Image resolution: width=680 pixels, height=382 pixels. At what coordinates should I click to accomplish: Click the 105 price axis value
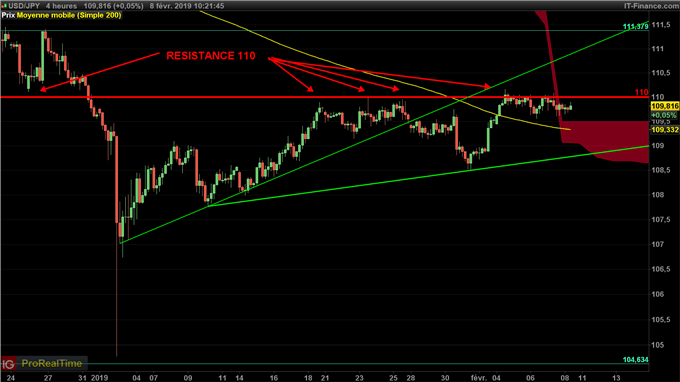pyautogui.click(x=658, y=345)
